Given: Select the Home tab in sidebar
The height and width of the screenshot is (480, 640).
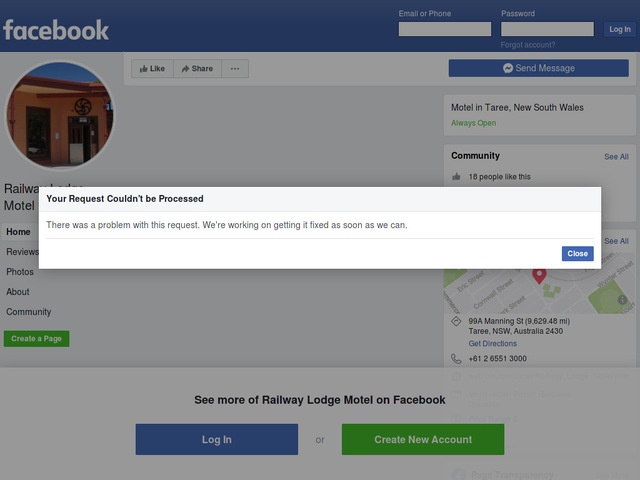Looking at the screenshot, I should coord(18,232).
